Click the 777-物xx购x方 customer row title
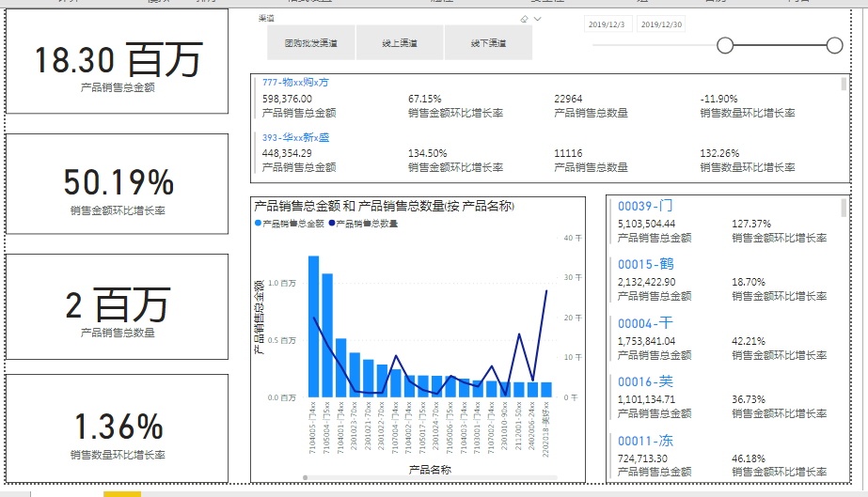Viewport: 868px width, 497px height. pyautogui.click(x=295, y=83)
